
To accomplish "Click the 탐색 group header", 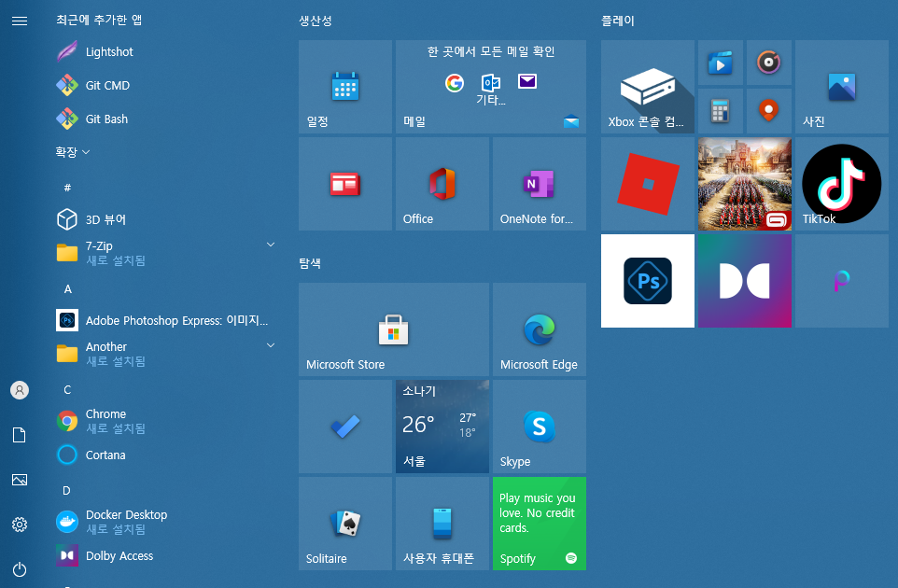I will (310, 263).
